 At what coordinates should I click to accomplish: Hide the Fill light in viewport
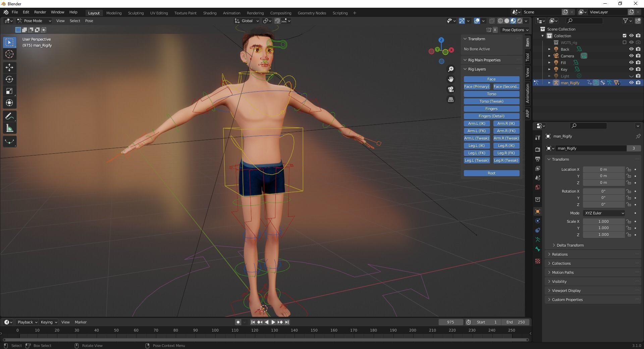click(631, 62)
